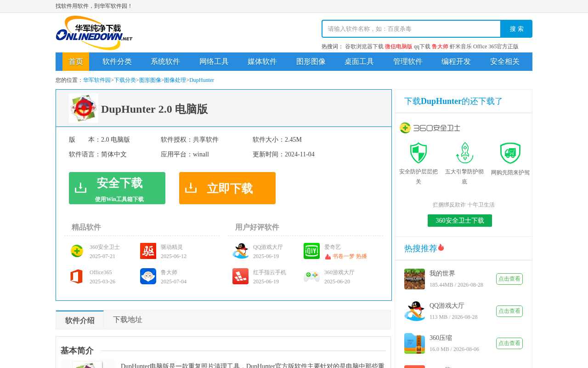Screen dimensions: 588x368
Task: Go to 网络工具 category
Action: pyautogui.click(x=214, y=62)
